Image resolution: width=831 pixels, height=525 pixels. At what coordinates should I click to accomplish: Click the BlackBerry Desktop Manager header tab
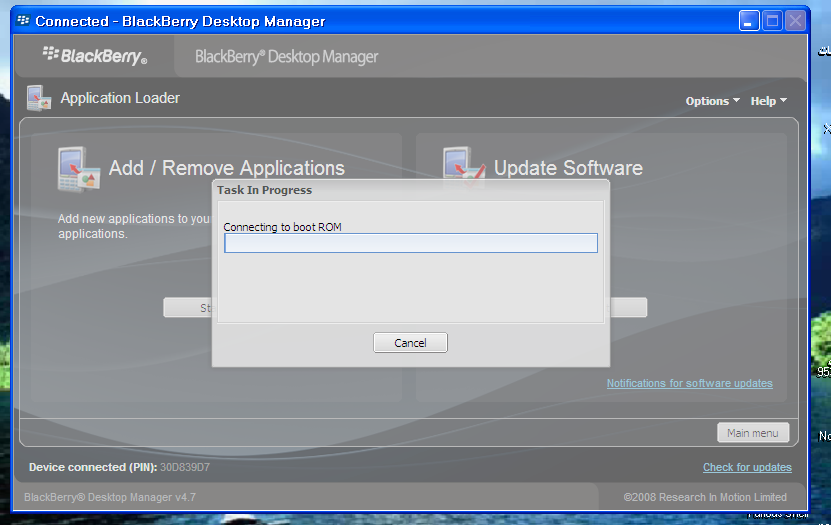click(287, 57)
